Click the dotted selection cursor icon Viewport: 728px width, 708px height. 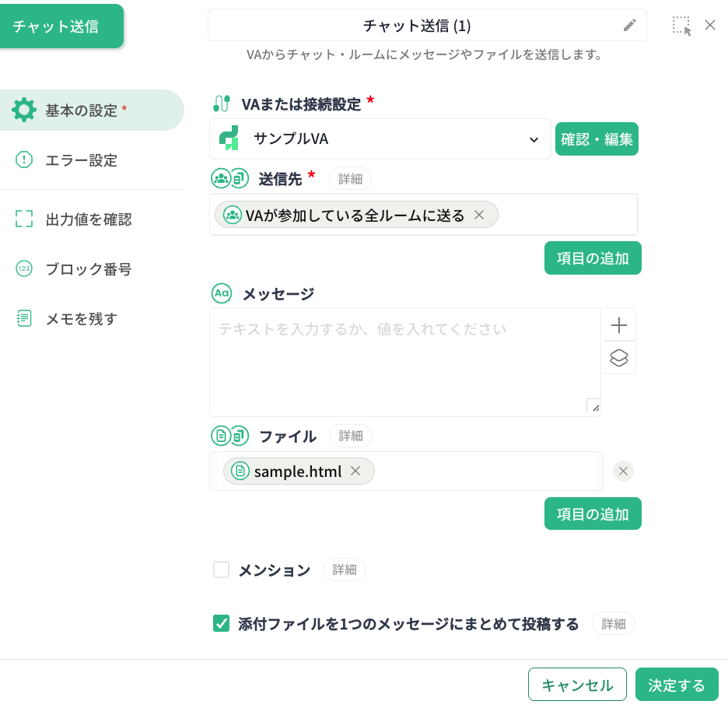[681, 26]
